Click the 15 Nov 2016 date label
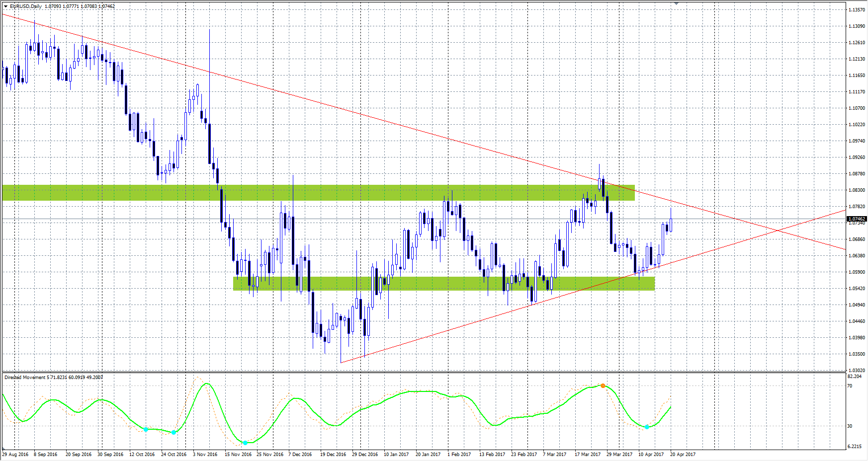Image resolution: width=868 pixels, height=461 pixels. 238,455
